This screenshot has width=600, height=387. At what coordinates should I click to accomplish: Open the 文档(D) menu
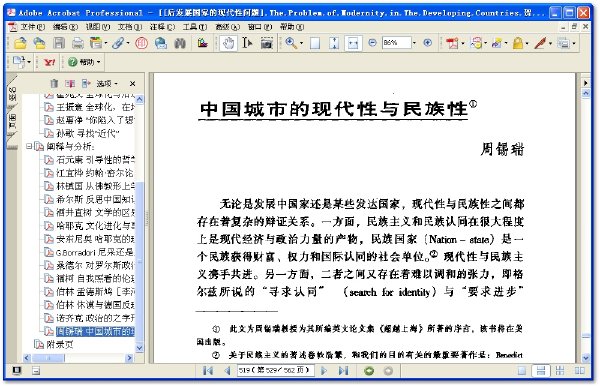[x=129, y=27]
